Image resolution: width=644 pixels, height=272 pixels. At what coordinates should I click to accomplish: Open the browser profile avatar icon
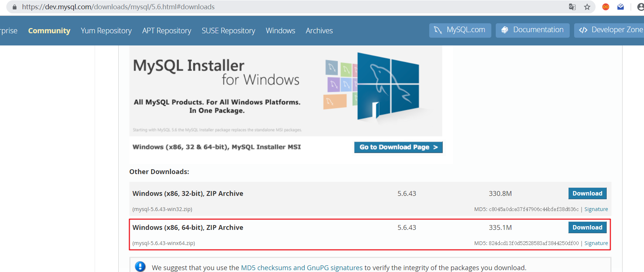click(640, 7)
